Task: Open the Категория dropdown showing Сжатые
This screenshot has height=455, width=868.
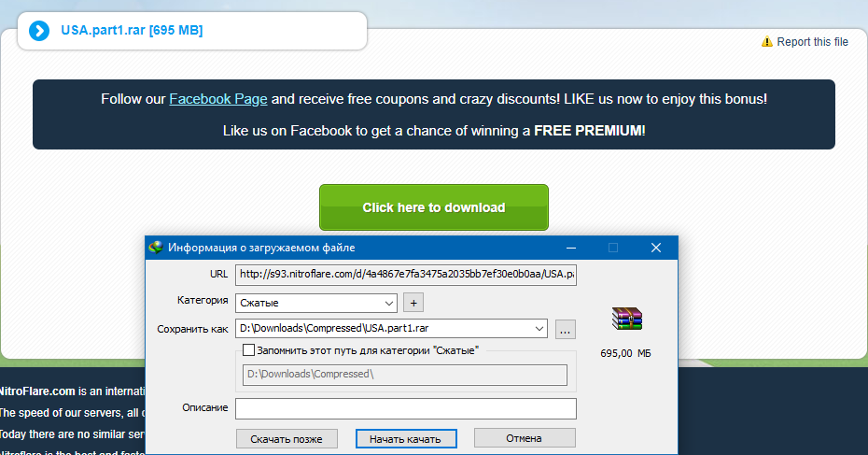Action: [x=316, y=303]
